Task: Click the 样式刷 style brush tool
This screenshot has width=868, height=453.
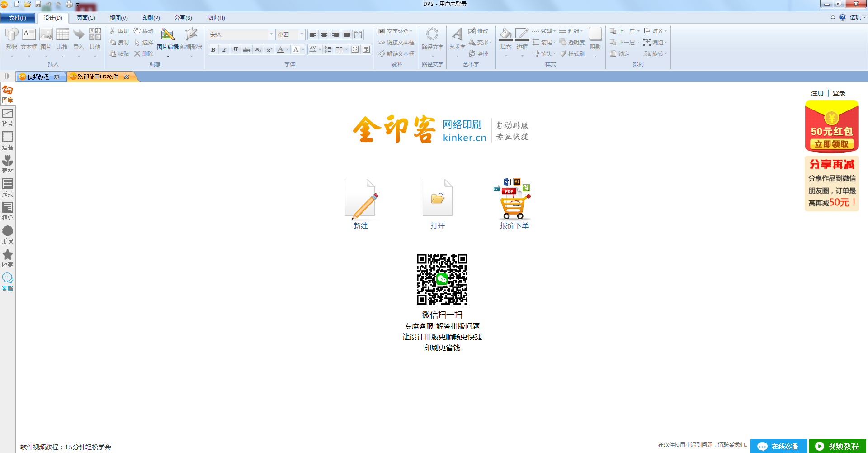Action: pyautogui.click(x=572, y=53)
